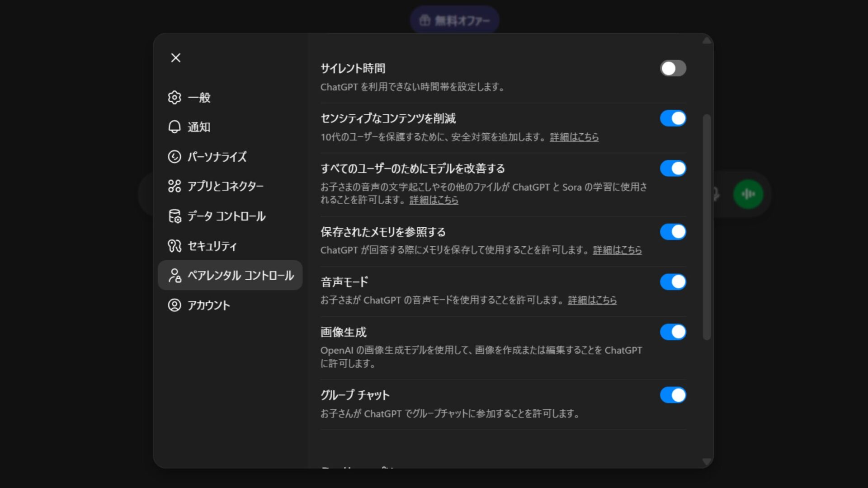Click the green voice waveform icon
Viewport: 868px width, 488px height.
click(748, 193)
